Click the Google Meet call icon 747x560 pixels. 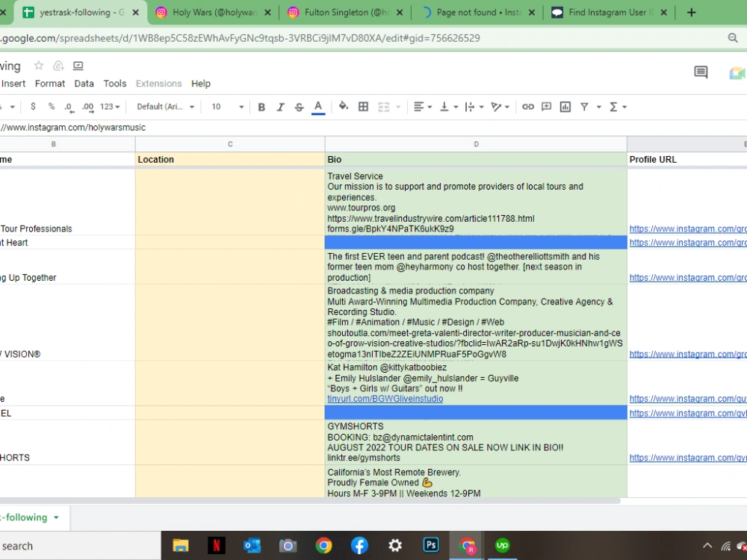click(x=737, y=73)
